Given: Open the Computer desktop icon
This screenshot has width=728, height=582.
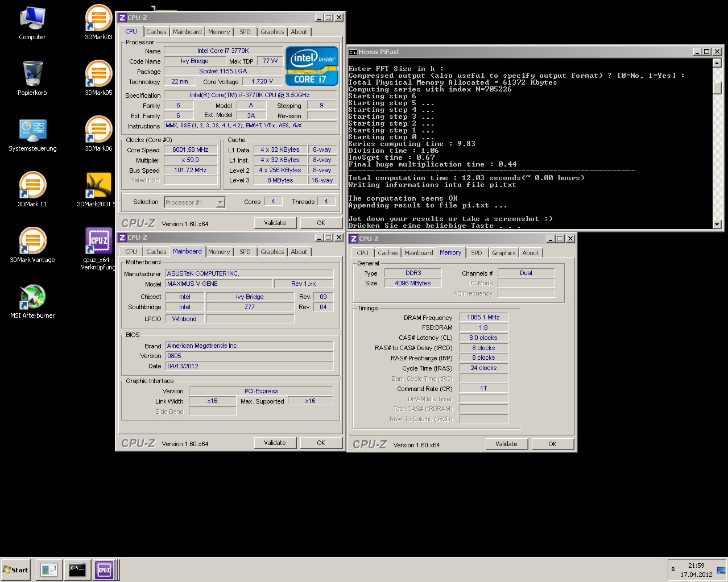Looking at the screenshot, I should (x=32, y=23).
